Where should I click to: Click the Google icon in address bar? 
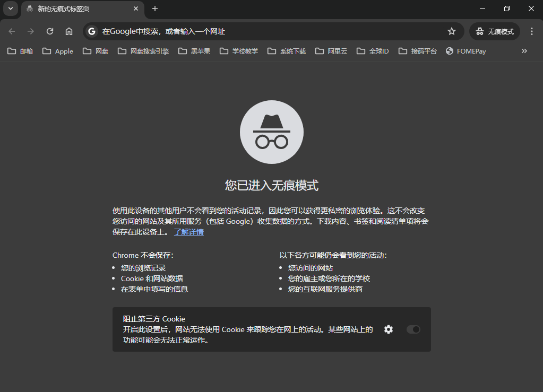(92, 31)
